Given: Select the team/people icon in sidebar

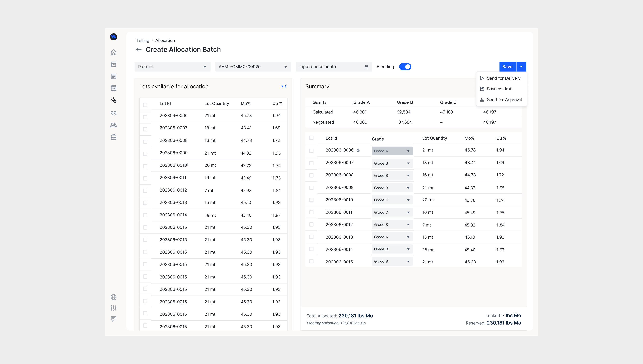Looking at the screenshot, I should click(114, 125).
